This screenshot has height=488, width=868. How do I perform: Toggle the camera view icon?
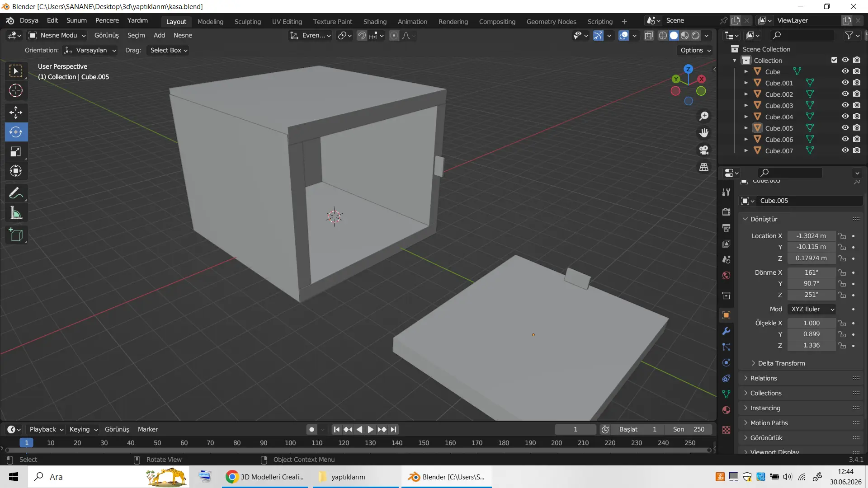point(704,150)
